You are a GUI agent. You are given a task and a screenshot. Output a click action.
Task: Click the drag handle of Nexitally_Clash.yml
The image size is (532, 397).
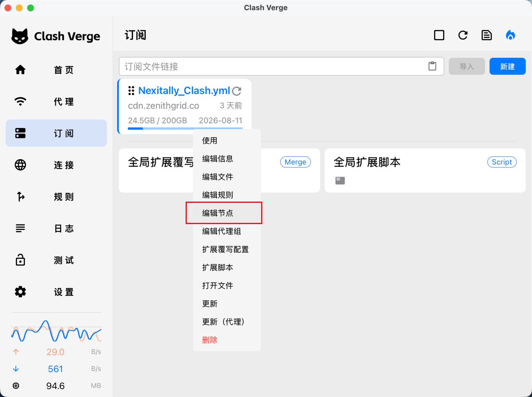click(131, 91)
